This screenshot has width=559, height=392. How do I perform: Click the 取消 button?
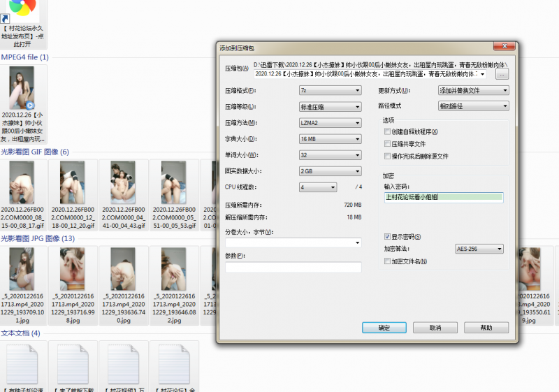point(435,328)
